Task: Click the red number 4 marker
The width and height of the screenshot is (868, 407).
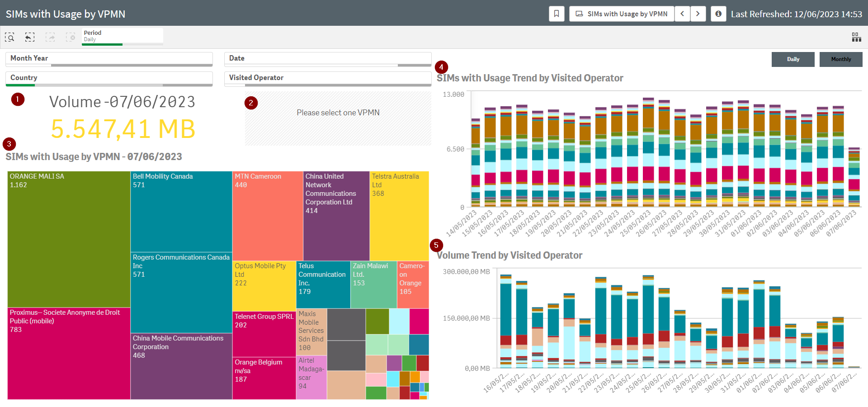Action: 441,67
